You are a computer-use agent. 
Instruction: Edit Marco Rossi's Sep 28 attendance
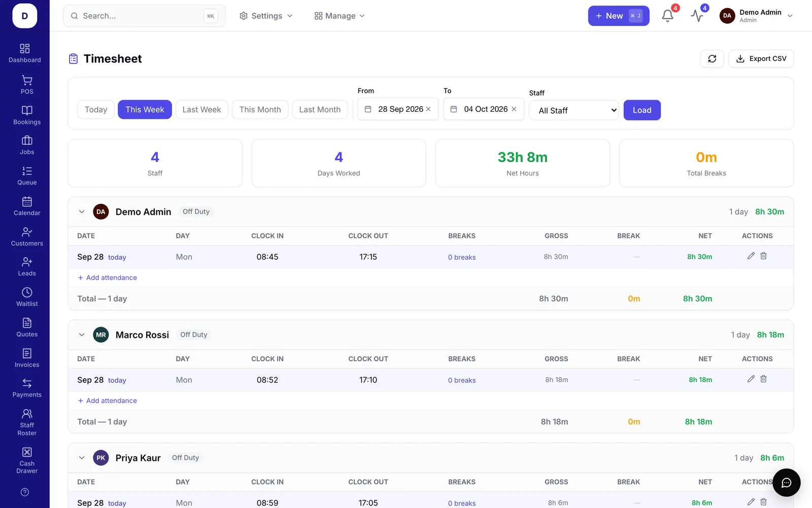751,379
